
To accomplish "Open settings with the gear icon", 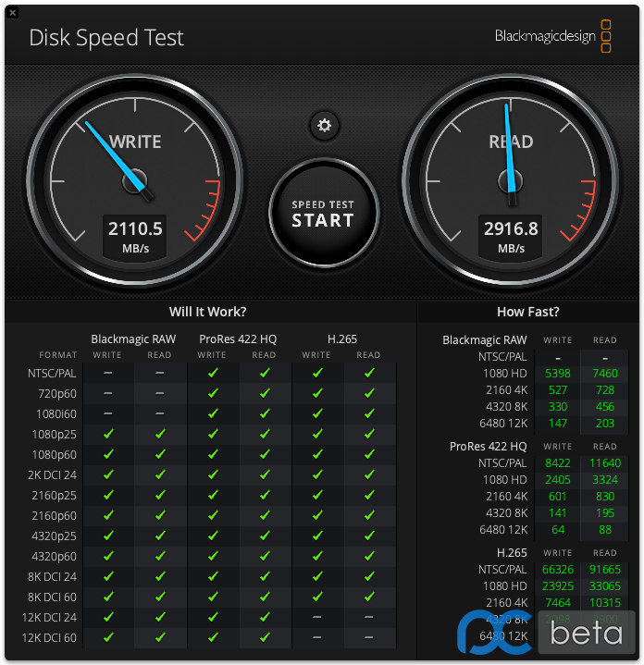I will (x=324, y=126).
